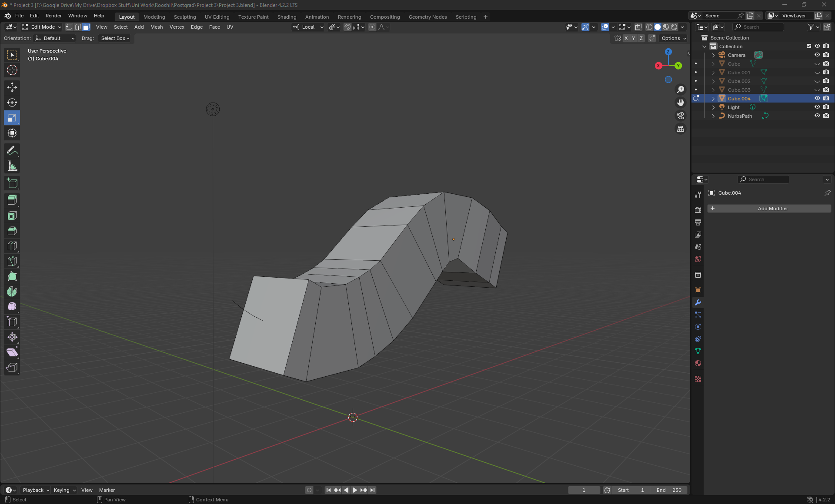Click the Options button in the header

click(x=673, y=38)
